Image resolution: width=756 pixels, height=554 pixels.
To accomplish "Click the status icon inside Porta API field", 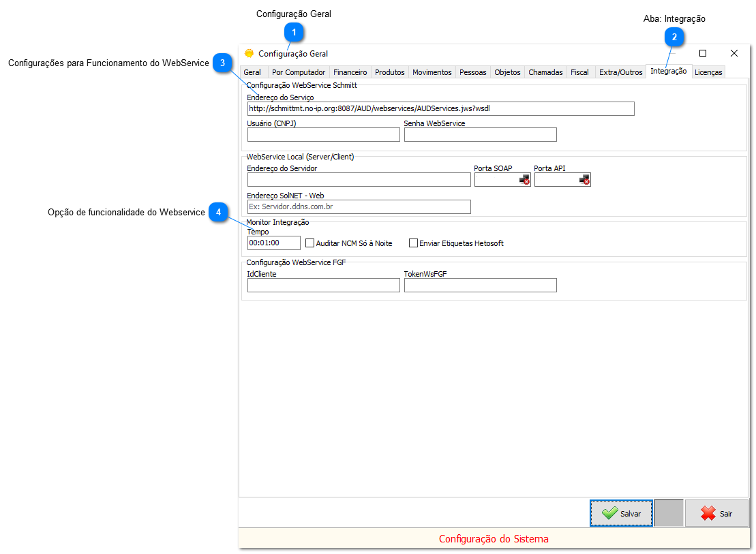I will pos(585,179).
